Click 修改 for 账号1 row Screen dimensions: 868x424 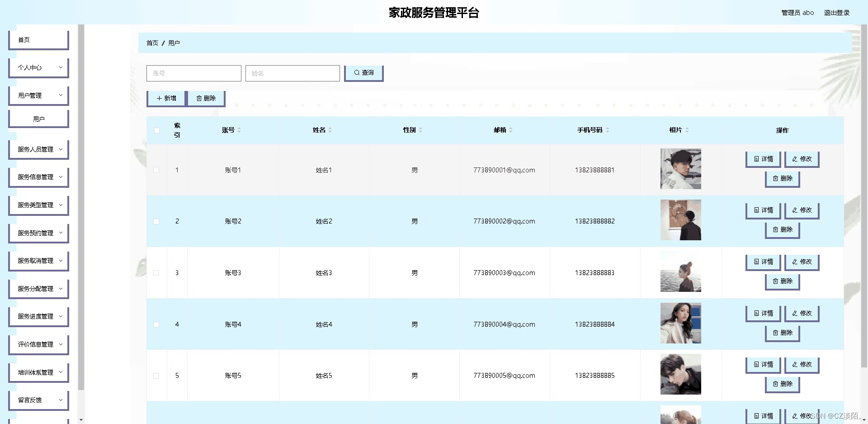click(x=802, y=159)
